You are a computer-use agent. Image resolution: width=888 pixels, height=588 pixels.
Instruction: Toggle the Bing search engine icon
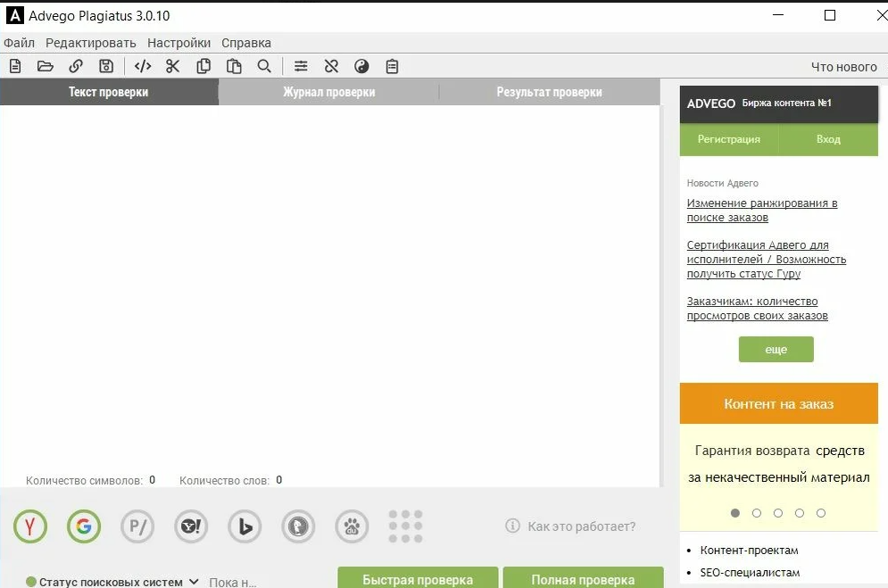(245, 526)
